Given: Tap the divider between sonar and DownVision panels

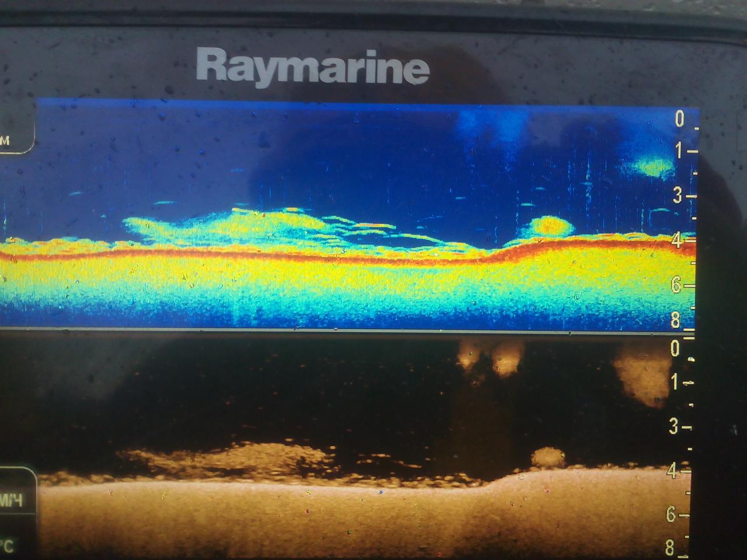Looking at the screenshot, I should [x=350, y=331].
